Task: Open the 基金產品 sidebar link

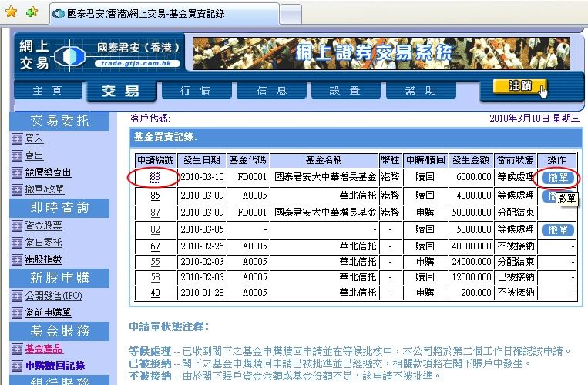Action: [43, 349]
